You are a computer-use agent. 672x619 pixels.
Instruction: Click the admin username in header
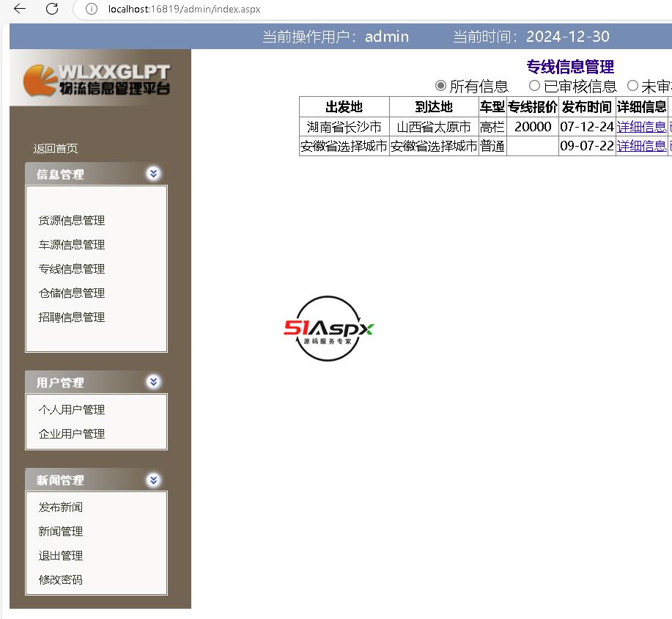pos(387,37)
